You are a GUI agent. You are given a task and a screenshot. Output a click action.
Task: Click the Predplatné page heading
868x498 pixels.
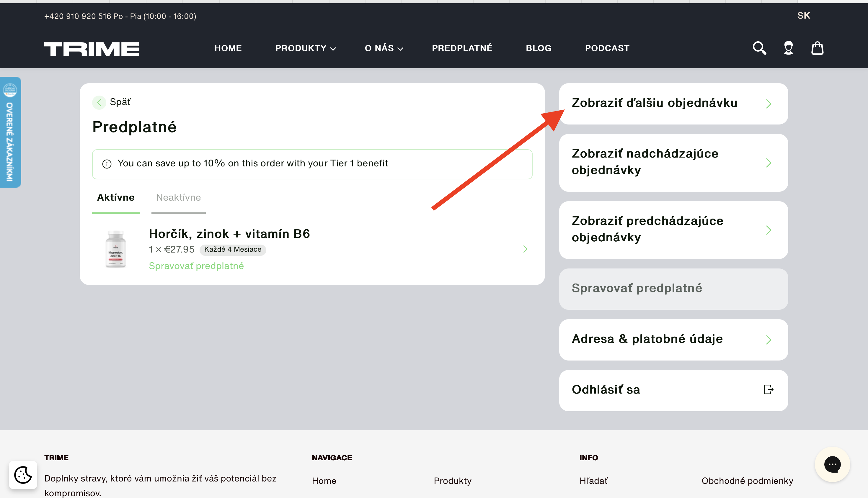pos(135,127)
